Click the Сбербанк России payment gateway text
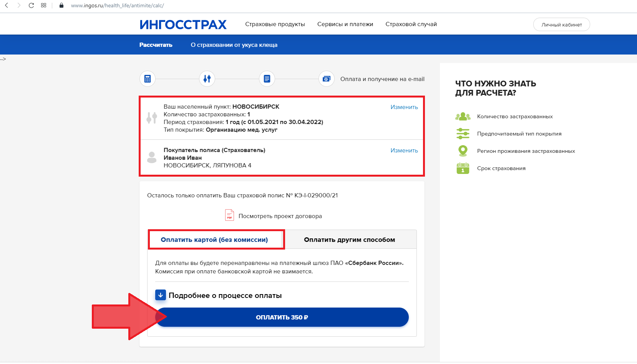 pyautogui.click(x=375, y=263)
